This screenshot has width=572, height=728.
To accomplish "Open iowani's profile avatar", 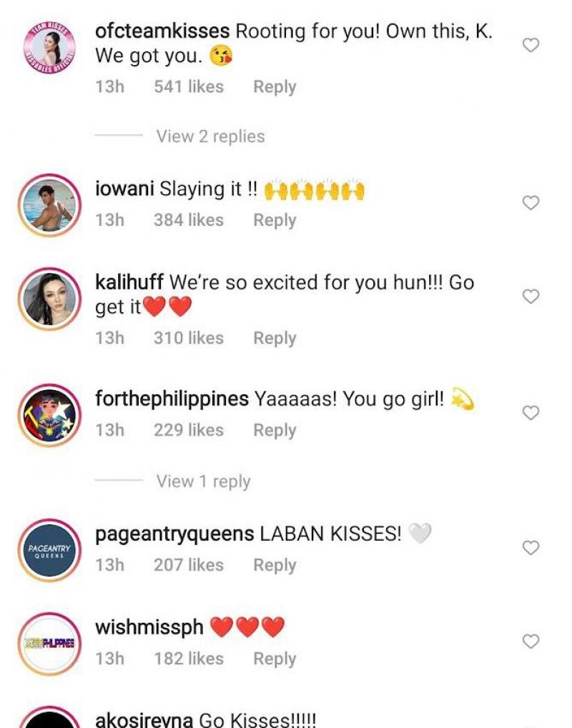I will click(49, 205).
